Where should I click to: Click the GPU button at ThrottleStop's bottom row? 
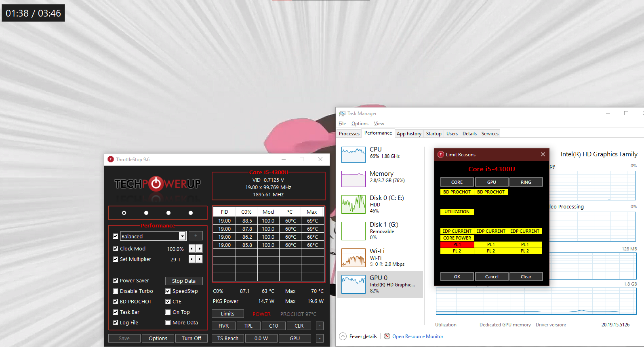click(x=295, y=339)
